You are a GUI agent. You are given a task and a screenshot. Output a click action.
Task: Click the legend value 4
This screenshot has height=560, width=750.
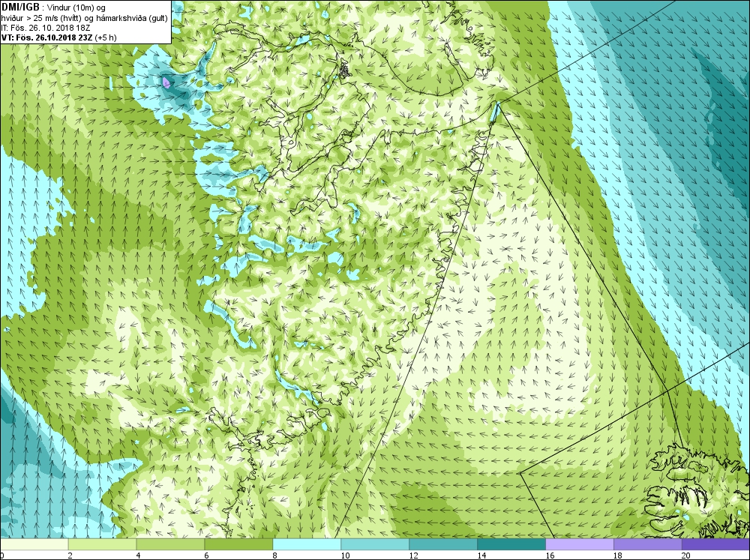click(138, 556)
